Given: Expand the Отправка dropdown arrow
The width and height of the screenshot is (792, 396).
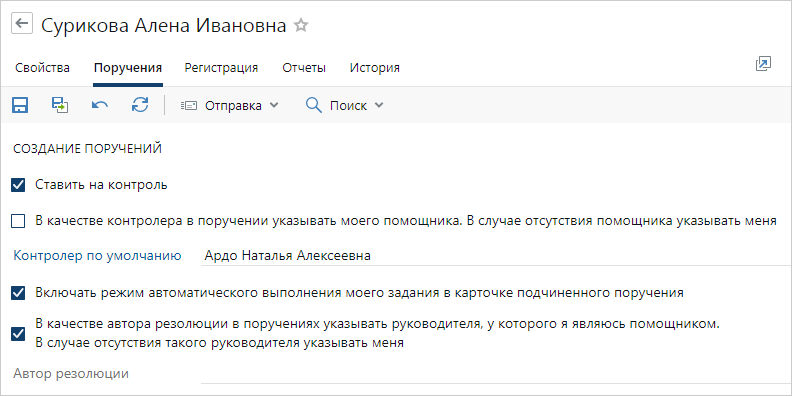Looking at the screenshot, I should point(274,106).
